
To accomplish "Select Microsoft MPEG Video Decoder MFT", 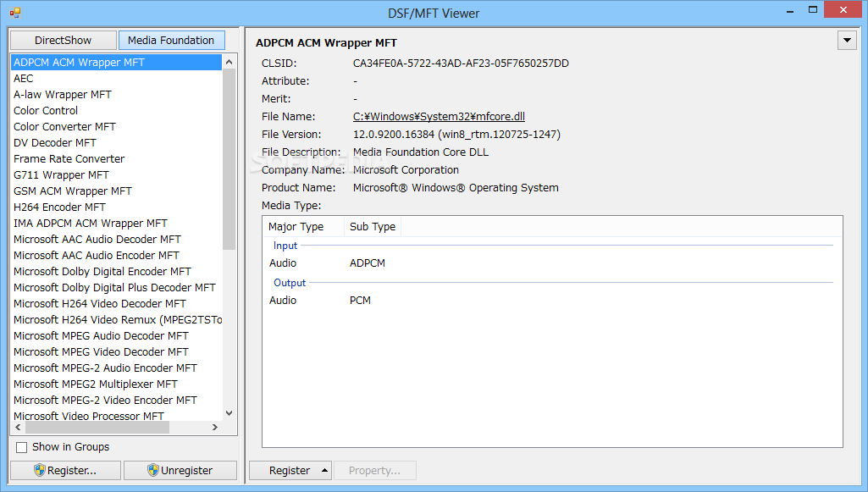I will click(116, 351).
